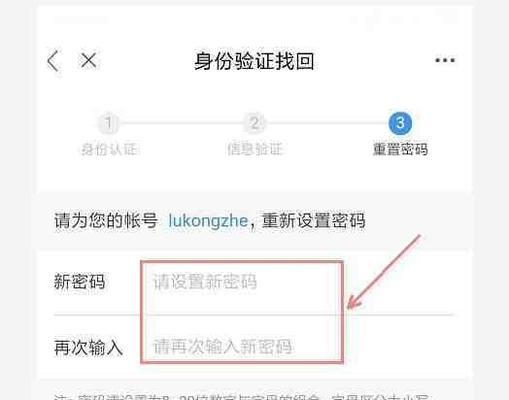The height and width of the screenshot is (400, 509).
Task: Click the 身份验证找回 page title
Action: pos(254,61)
